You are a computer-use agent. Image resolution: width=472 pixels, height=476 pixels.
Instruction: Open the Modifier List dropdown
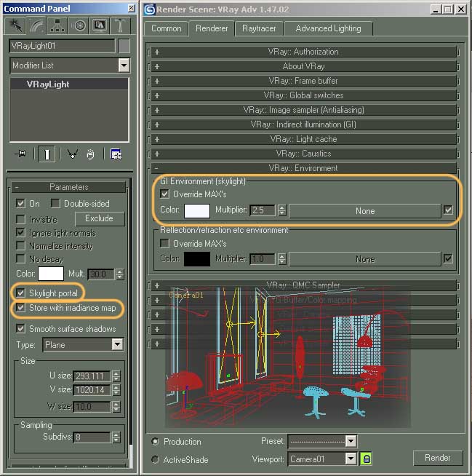coord(124,66)
